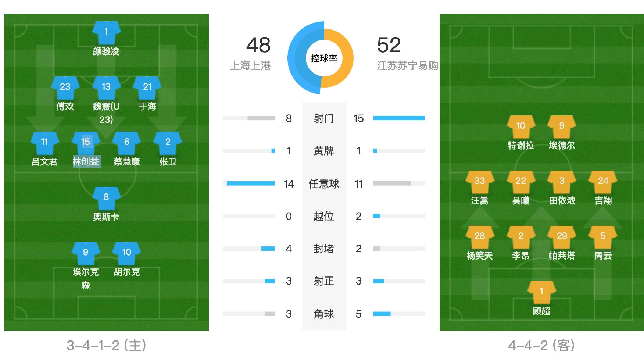The image size is (644, 364).
Task: Click the 江苏苏宁易购 team name
Action: point(407,66)
